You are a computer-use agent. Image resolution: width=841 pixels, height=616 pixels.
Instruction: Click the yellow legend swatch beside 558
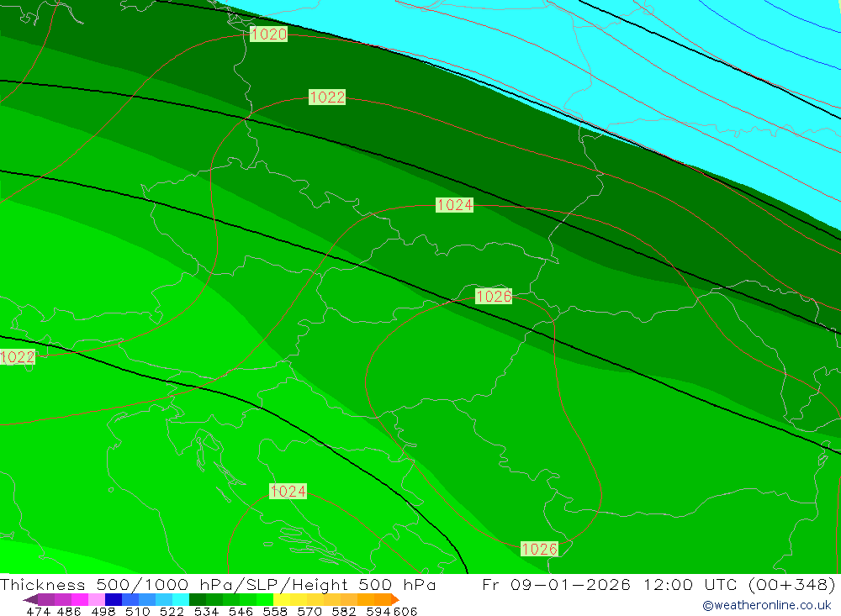coord(282,599)
